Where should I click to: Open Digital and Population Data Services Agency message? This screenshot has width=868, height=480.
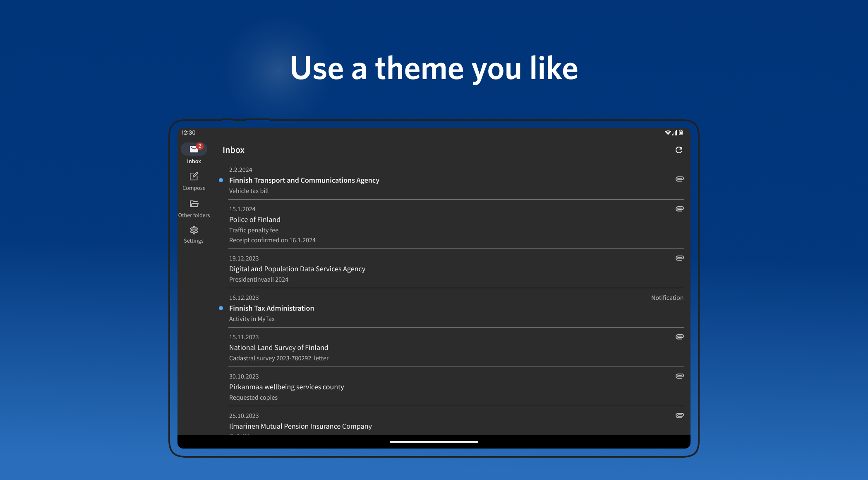[x=297, y=269]
